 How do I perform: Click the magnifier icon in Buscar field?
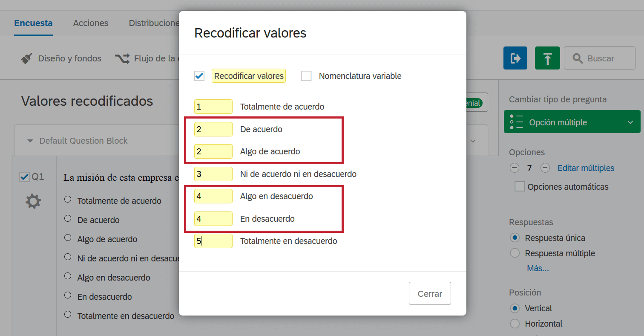[x=577, y=58]
